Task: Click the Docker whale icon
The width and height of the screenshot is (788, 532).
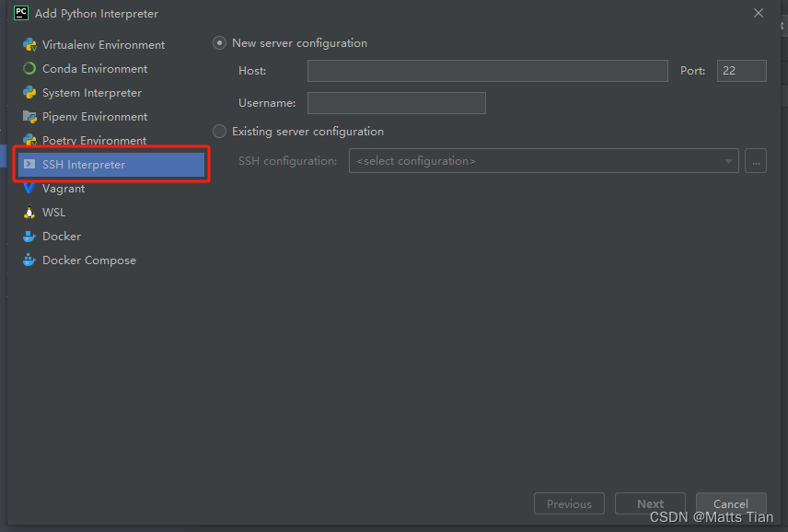Action: pos(29,237)
